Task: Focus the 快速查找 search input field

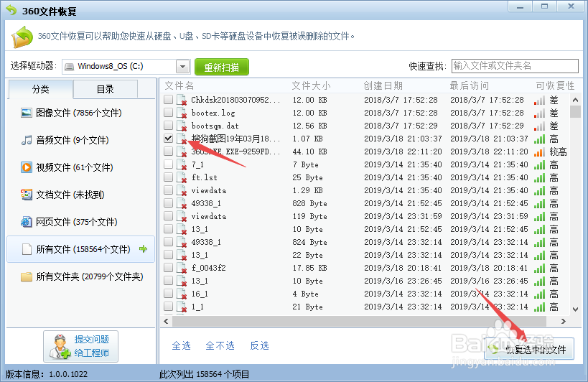Action: point(515,66)
